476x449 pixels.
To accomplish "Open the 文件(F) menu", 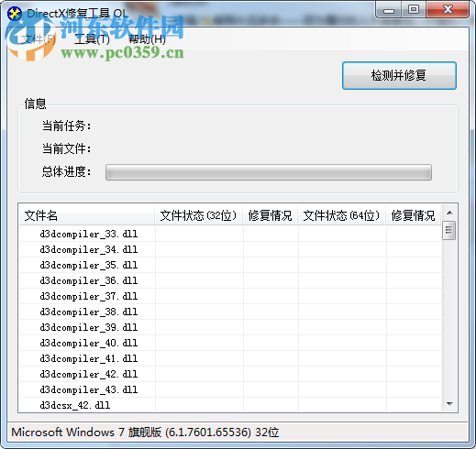I will click(39, 39).
